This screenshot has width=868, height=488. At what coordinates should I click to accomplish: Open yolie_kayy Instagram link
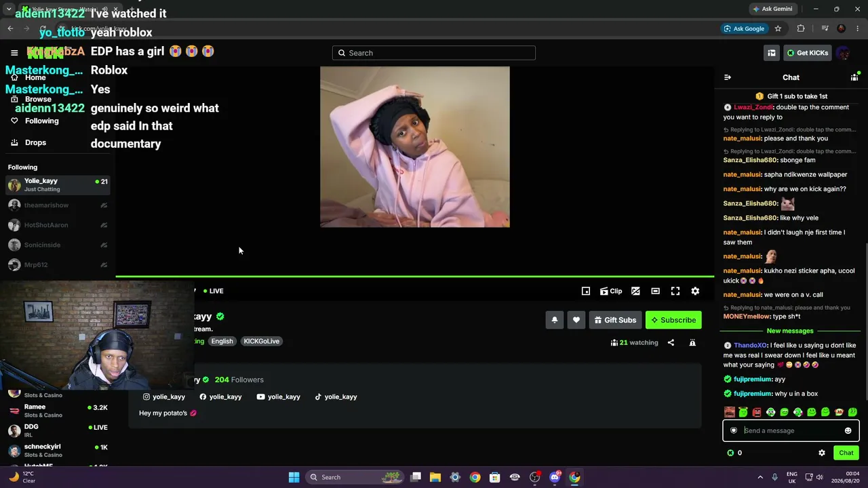163,396
